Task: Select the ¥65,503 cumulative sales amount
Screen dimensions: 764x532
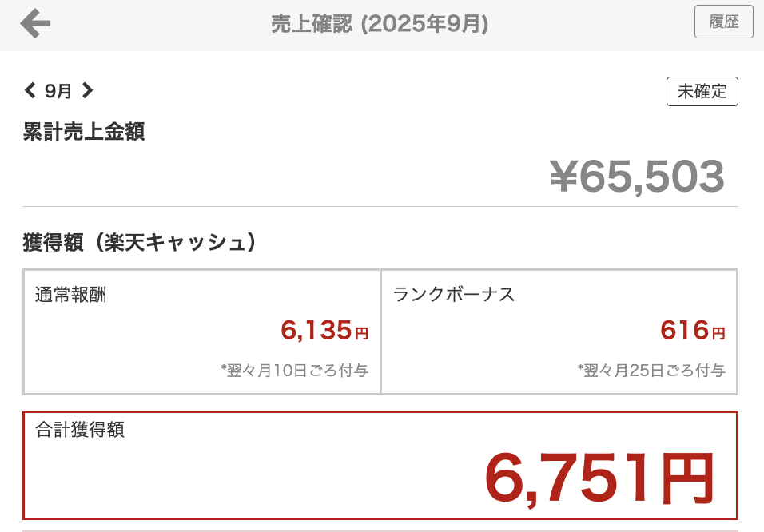Action: pos(637,176)
